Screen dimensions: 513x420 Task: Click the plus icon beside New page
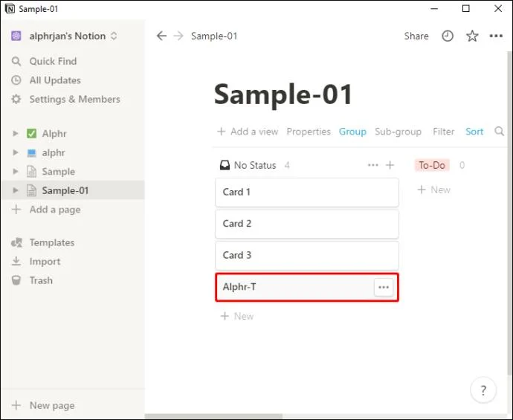pos(16,405)
